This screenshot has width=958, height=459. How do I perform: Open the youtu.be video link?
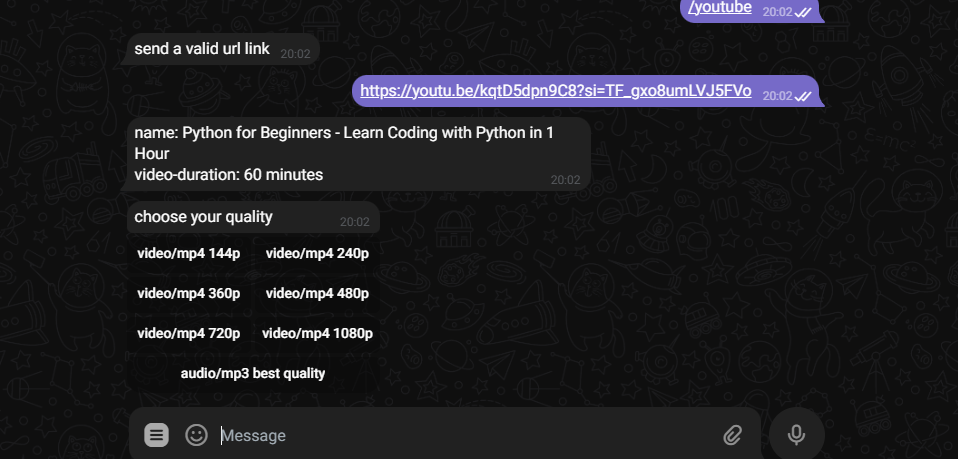coord(555,91)
